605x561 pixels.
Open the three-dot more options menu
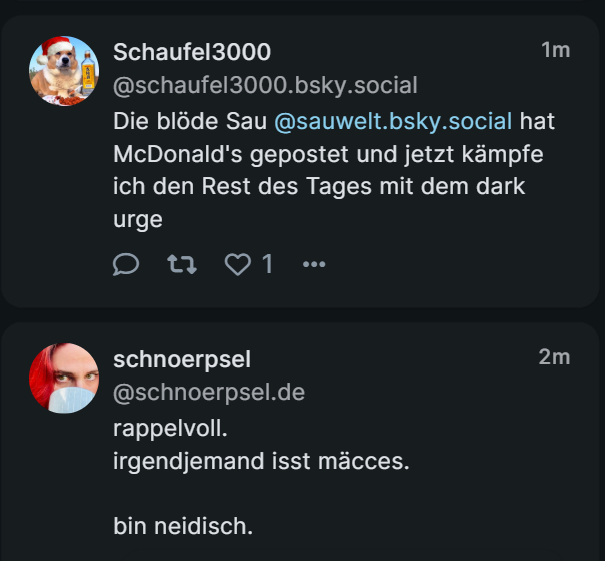coord(314,264)
